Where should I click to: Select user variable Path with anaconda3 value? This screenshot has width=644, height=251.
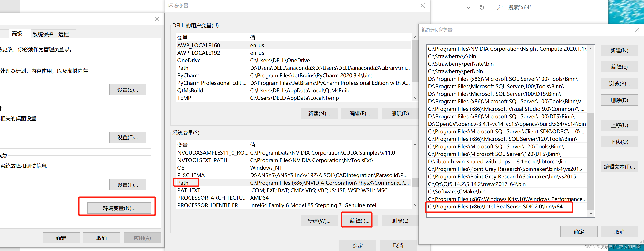tap(294, 68)
